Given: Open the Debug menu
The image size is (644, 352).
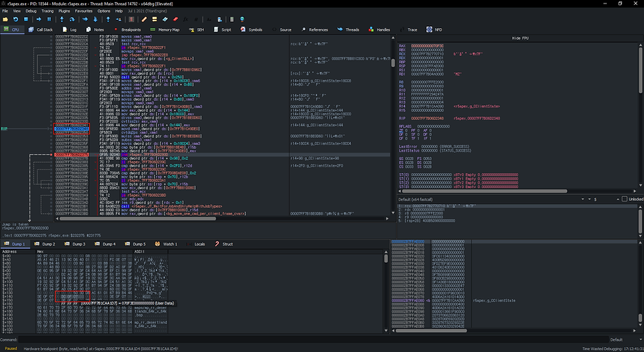Looking at the screenshot, I should click(31, 11).
